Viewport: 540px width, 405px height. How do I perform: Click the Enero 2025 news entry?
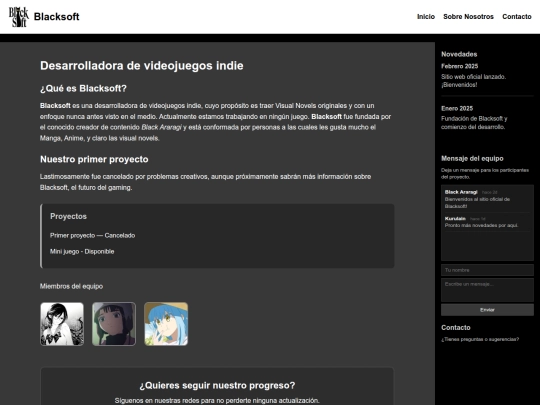[x=457, y=108]
